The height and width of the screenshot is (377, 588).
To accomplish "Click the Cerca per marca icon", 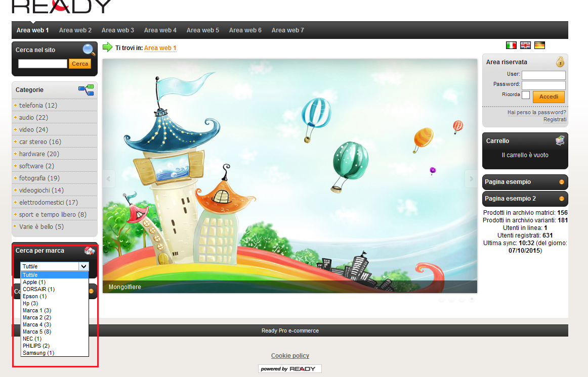I will click(90, 251).
